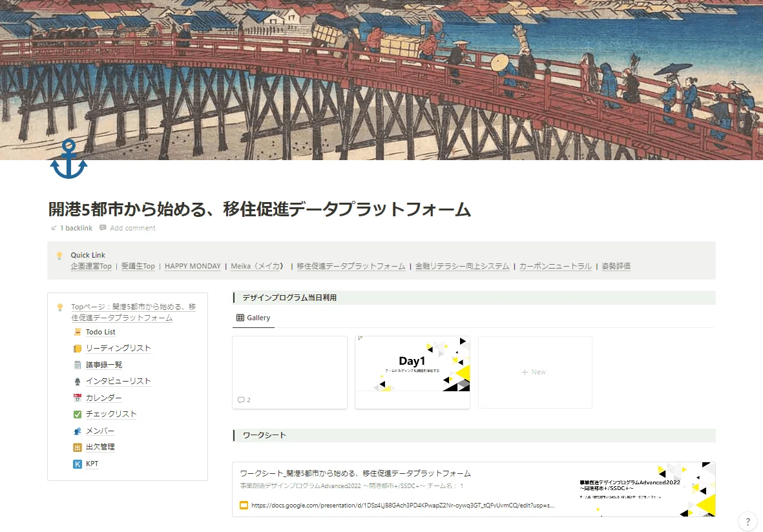Click the lightbulb icon beside Topページ
This screenshot has height=532, width=763.
coord(60,307)
